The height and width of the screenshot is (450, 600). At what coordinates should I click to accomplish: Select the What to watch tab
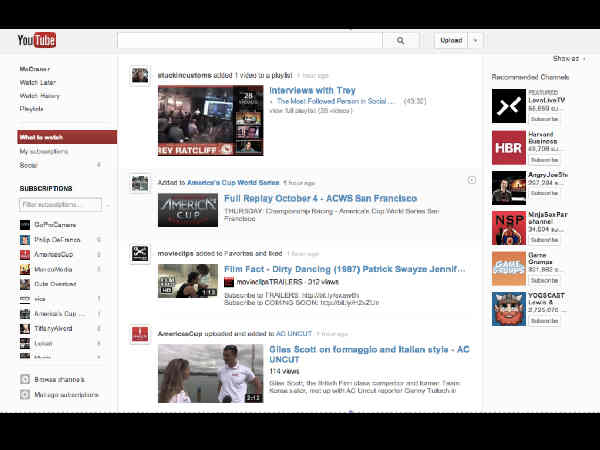pos(67,137)
